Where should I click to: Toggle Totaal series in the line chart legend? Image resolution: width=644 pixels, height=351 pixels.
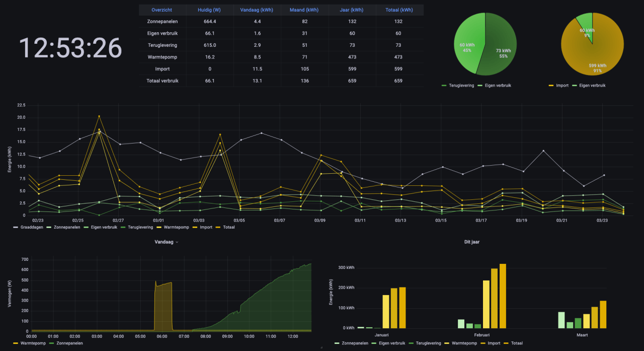228,227
